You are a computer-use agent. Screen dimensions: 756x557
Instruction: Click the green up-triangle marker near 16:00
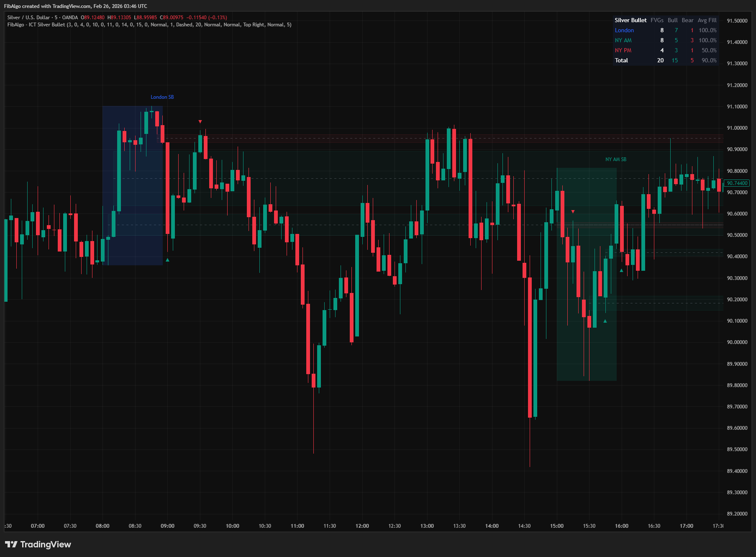coord(621,270)
